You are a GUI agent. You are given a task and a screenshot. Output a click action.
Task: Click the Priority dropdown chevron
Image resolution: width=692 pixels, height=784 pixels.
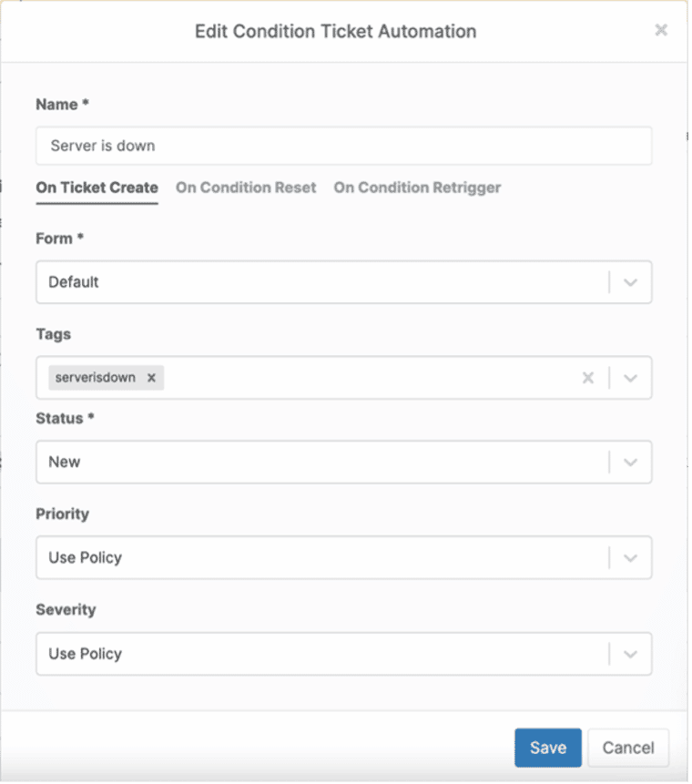pos(630,557)
